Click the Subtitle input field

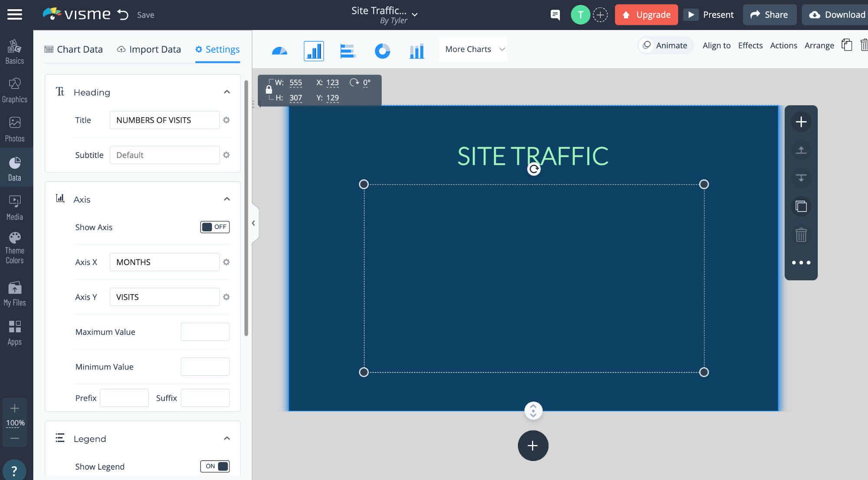click(165, 155)
